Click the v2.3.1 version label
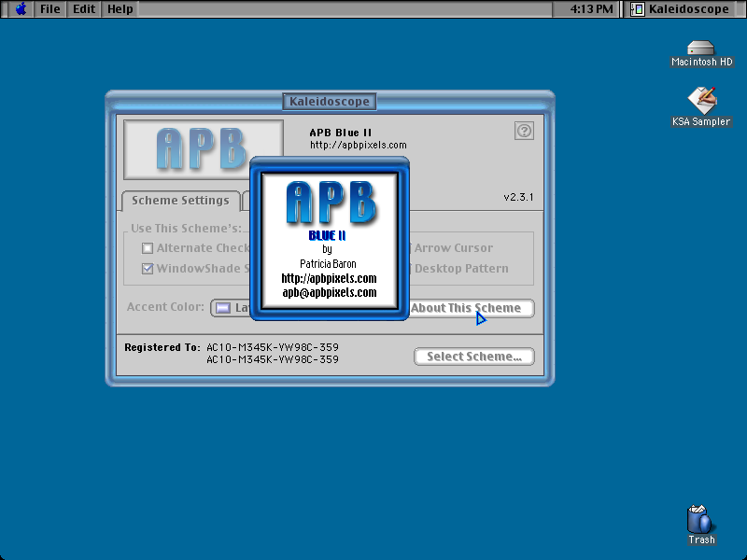Screen dimensions: 747x560 coord(519,197)
